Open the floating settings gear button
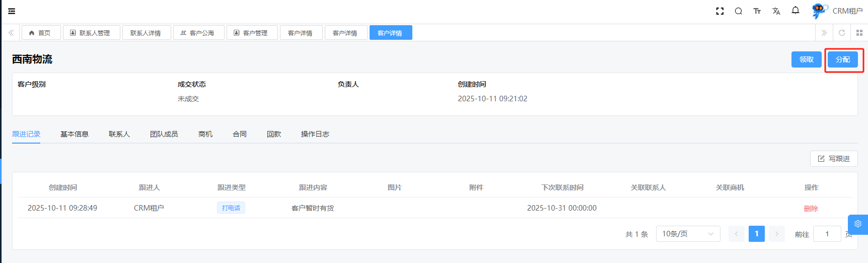 coord(858,224)
